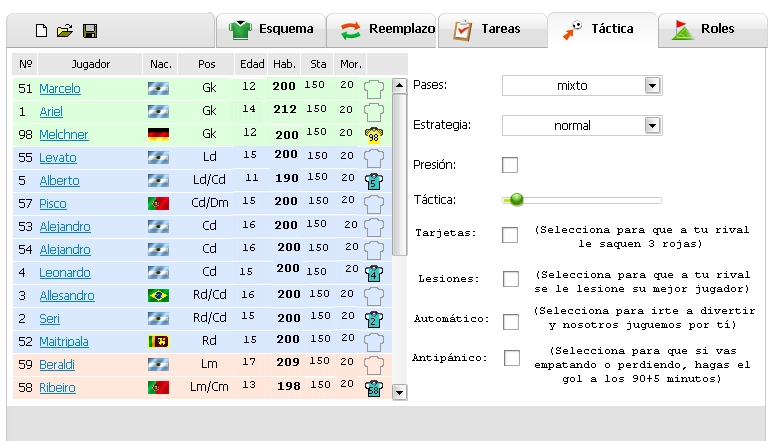
Task: Click Alberto's numbered teal shirt icon
Action: tap(374, 181)
